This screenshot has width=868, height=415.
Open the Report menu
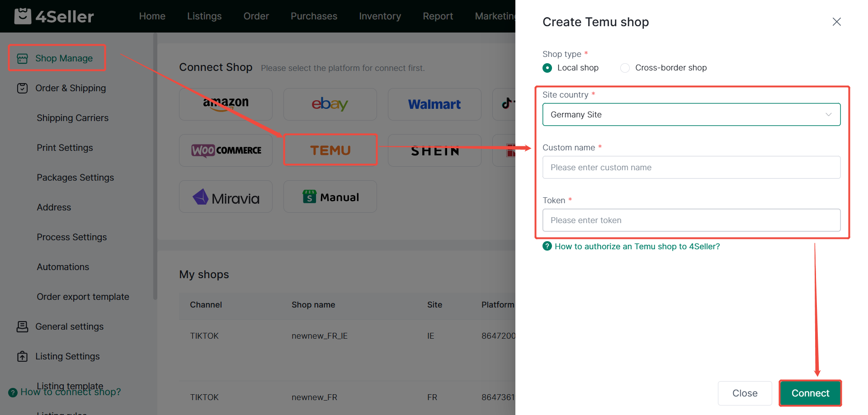[438, 16]
